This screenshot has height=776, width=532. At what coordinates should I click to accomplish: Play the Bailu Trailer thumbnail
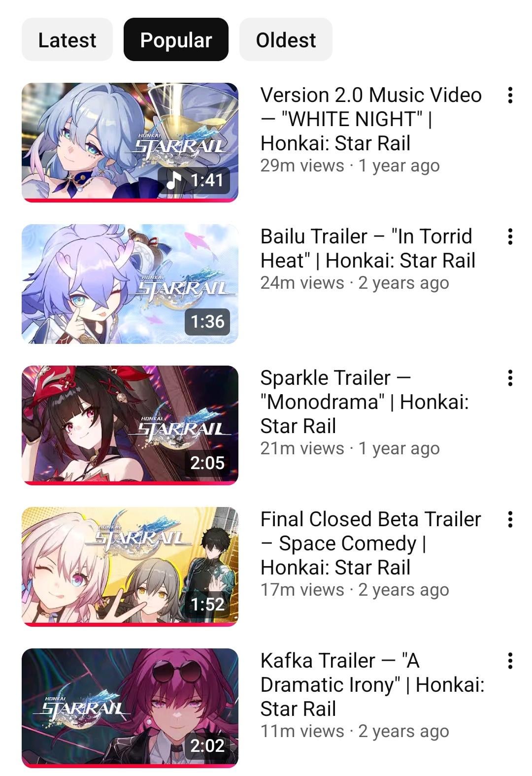[x=130, y=284]
